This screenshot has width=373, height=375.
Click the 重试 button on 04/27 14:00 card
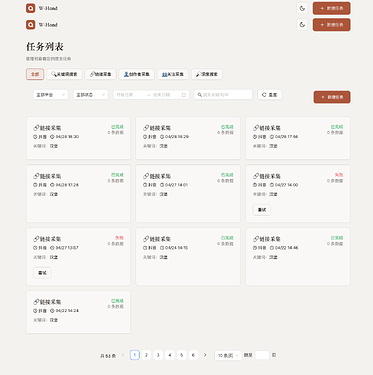click(262, 210)
